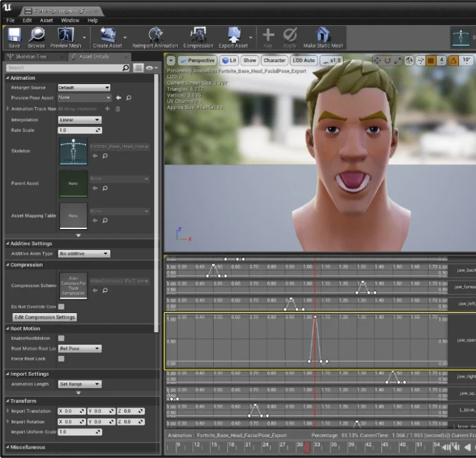Viewport: 476px width, 458px height.
Task: Click the Reimport Animation icon
Action: [155, 38]
